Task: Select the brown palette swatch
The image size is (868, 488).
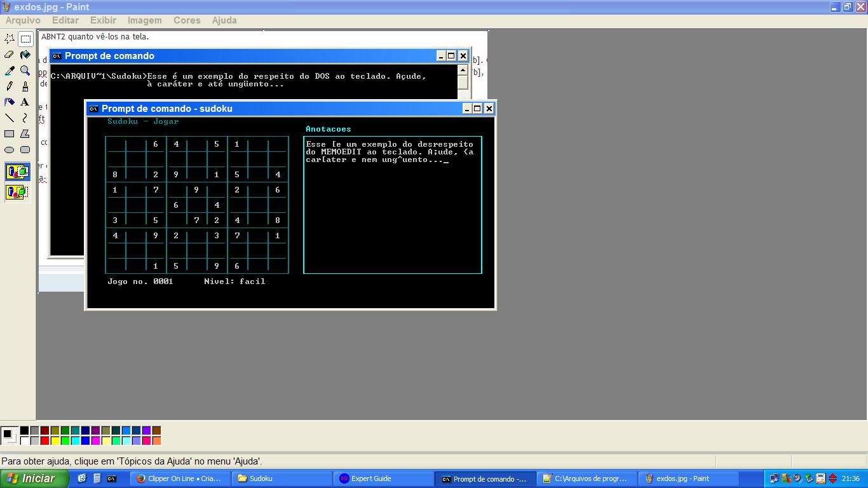Action: click(156, 431)
